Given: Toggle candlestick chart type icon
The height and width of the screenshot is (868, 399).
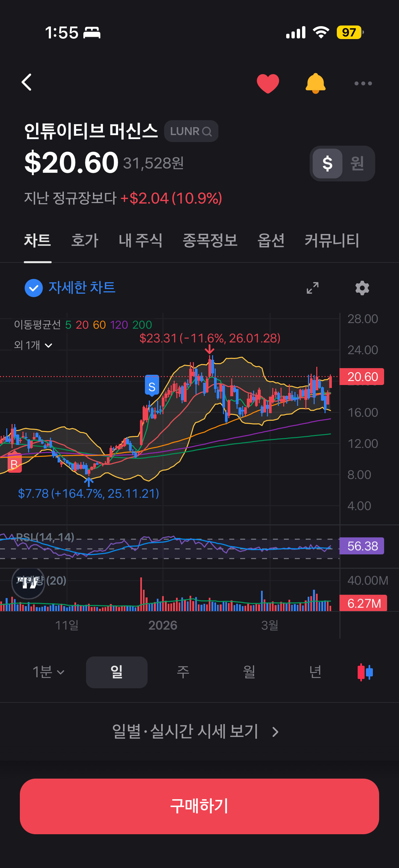Looking at the screenshot, I should (x=365, y=672).
